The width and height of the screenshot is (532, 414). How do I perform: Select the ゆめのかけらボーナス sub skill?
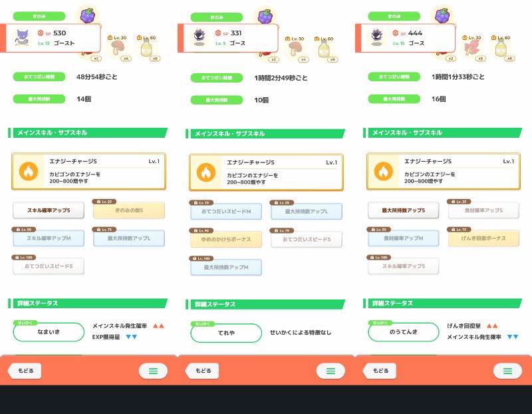tap(226, 239)
